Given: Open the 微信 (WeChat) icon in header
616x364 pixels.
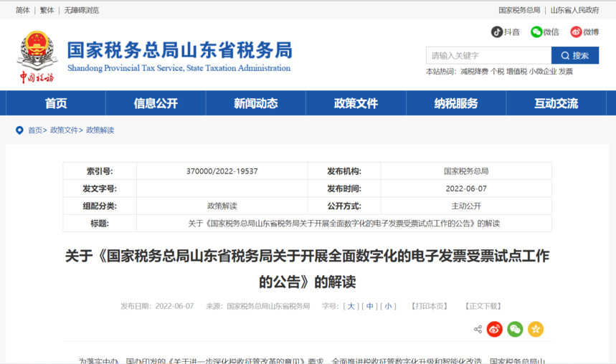Looking at the screenshot, I should click(536, 32).
